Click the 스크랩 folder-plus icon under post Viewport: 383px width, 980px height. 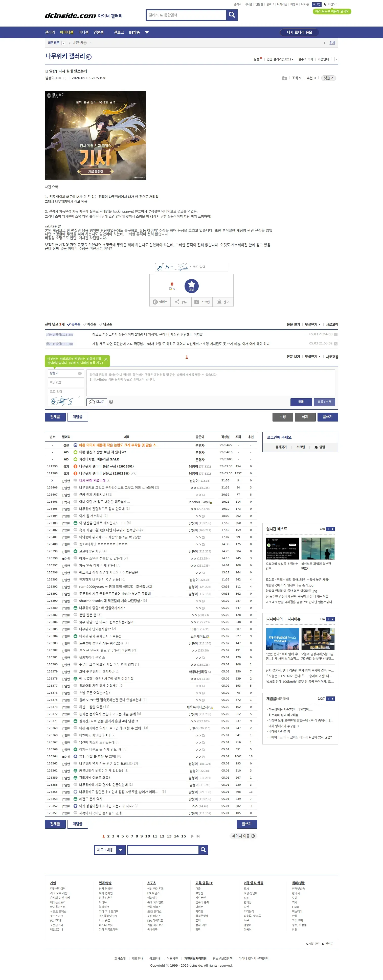(197, 302)
